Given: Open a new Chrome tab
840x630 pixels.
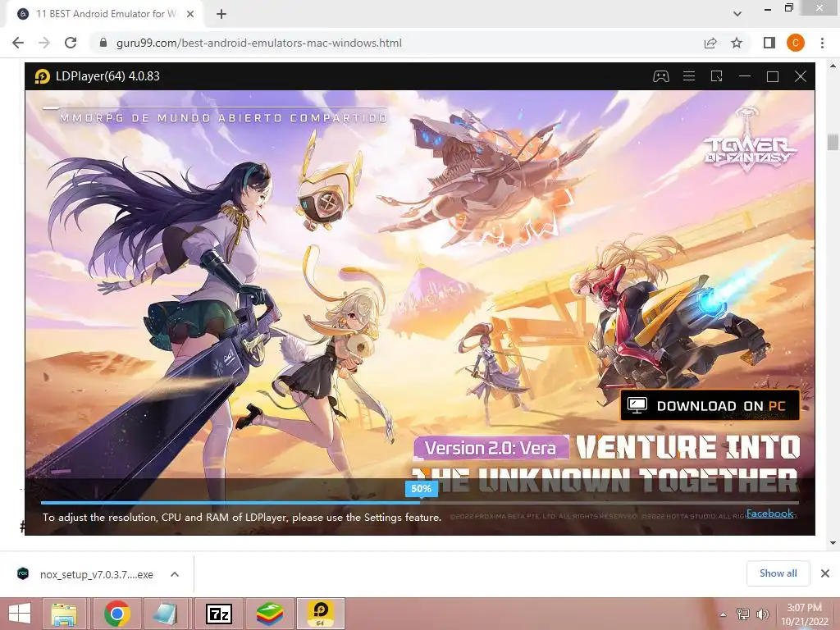Looking at the screenshot, I should (221, 14).
